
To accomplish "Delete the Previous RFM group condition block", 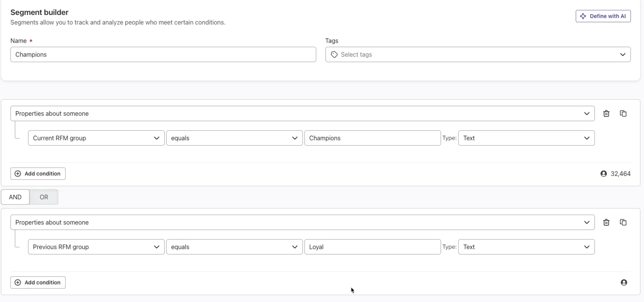I will pos(606,222).
